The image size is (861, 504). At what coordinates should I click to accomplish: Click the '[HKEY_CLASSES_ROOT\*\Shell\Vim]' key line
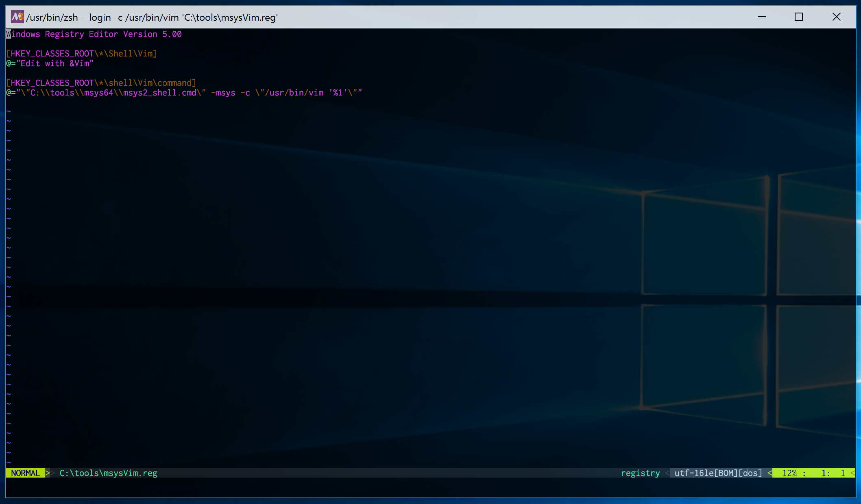coord(82,54)
